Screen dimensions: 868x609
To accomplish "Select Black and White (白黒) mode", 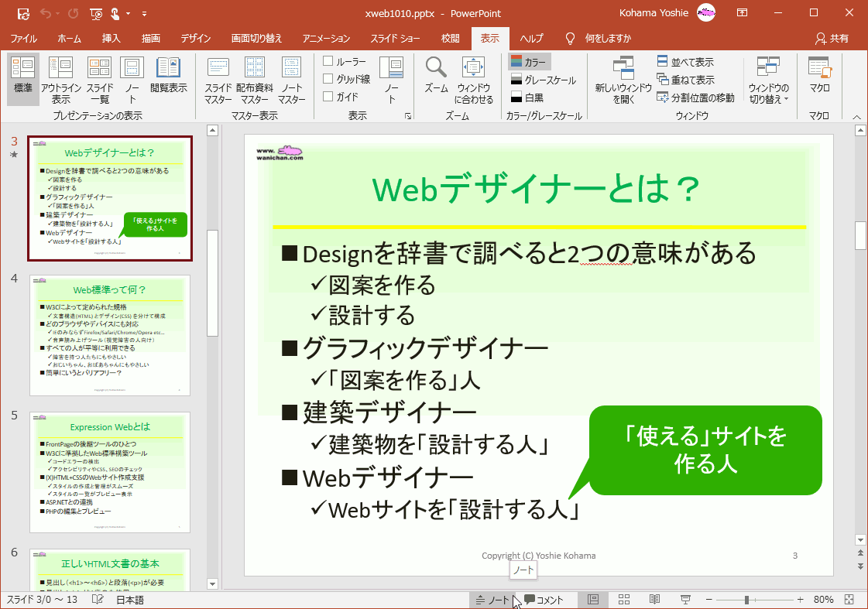I will pos(527,98).
